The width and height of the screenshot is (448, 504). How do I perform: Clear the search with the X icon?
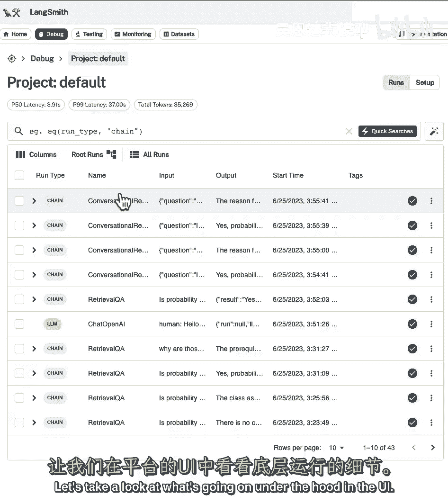click(x=349, y=131)
